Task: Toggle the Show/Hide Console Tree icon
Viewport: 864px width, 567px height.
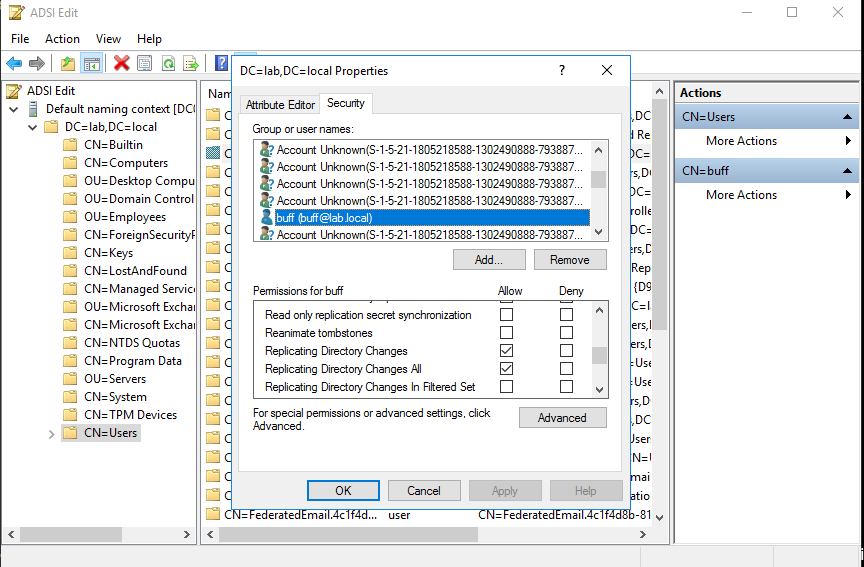Action: (91, 63)
